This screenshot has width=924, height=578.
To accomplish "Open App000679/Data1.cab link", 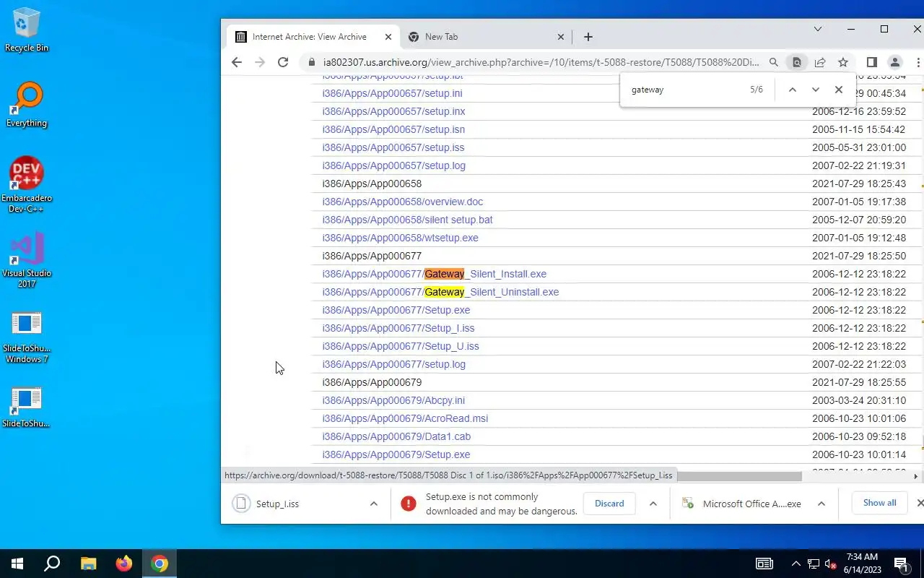I will [397, 436].
